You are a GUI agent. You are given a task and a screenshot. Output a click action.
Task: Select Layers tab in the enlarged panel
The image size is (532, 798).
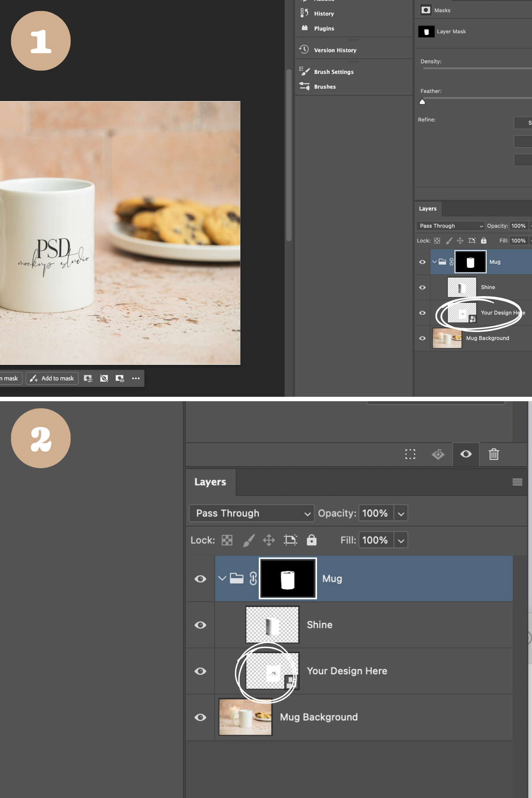click(x=210, y=482)
